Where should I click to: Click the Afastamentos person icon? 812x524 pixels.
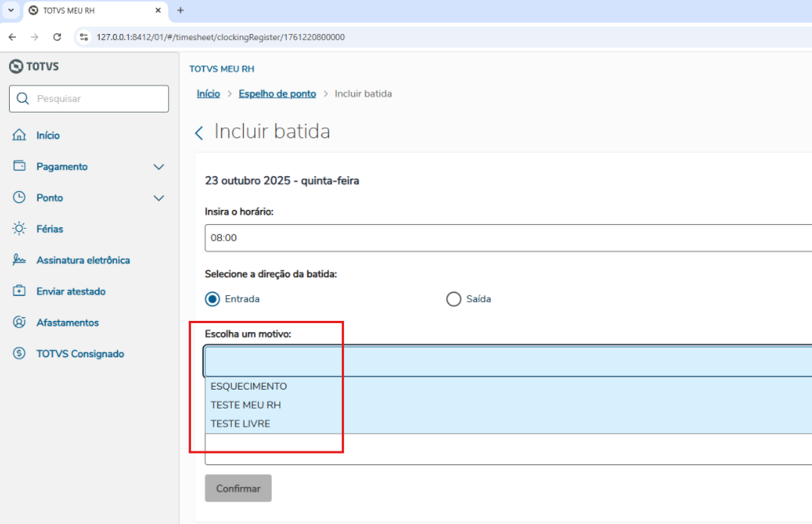[19, 322]
